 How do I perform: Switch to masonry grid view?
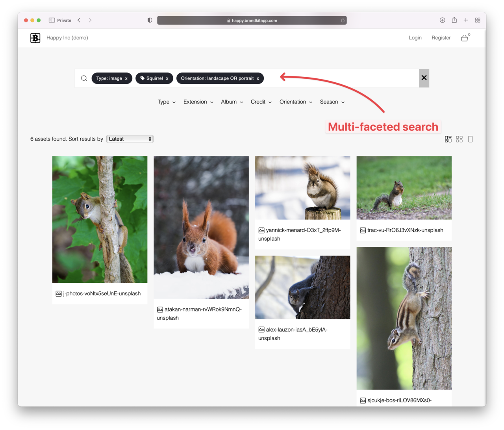point(448,139)
